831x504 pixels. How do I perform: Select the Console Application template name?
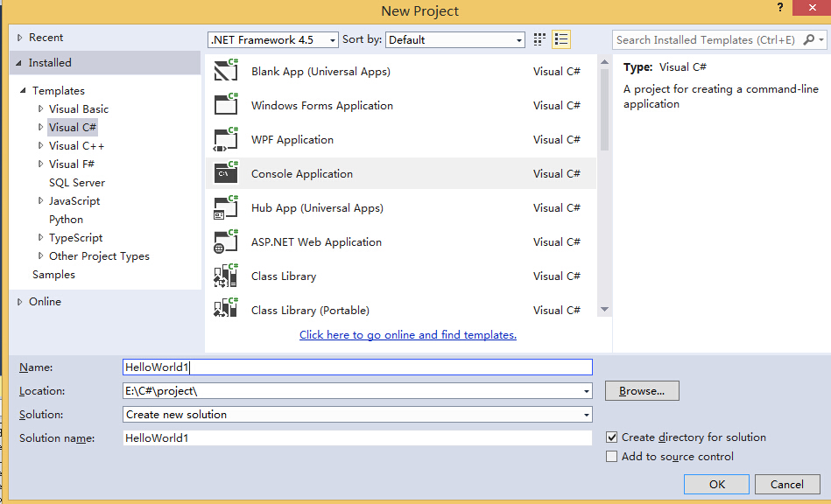[301, 173]
